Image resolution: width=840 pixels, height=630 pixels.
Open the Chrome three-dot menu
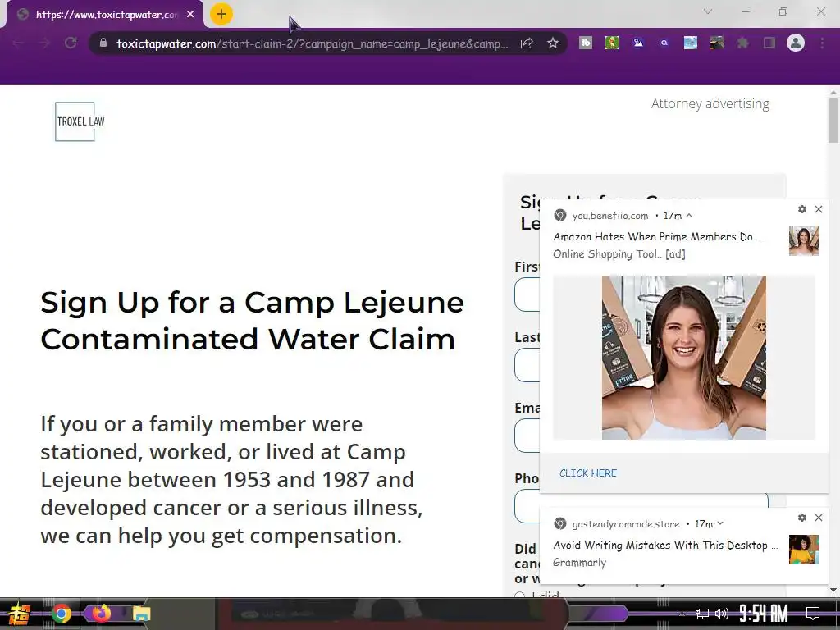(x=822, y=43)
